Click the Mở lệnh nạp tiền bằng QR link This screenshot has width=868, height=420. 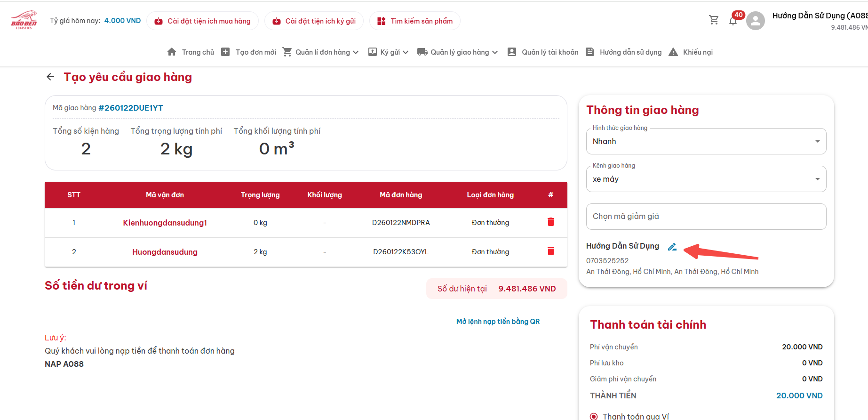[x=498, y=321]
